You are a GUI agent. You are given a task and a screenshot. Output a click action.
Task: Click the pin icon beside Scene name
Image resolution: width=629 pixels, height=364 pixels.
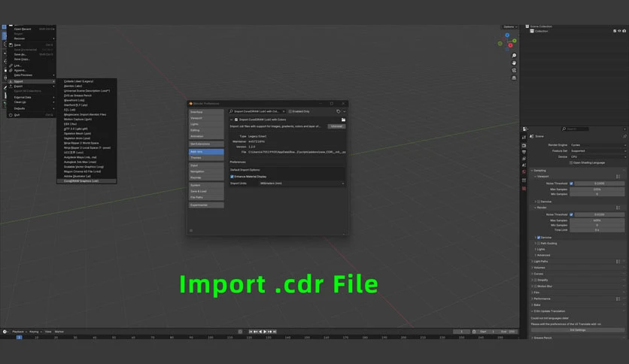click(x=624, y=136)
